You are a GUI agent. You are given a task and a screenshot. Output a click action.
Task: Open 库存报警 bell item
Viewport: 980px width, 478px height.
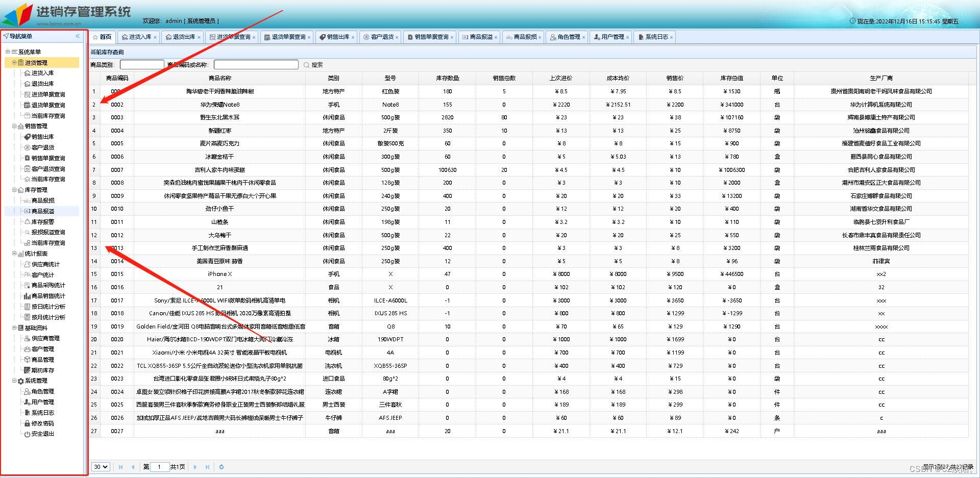point(42,222)
